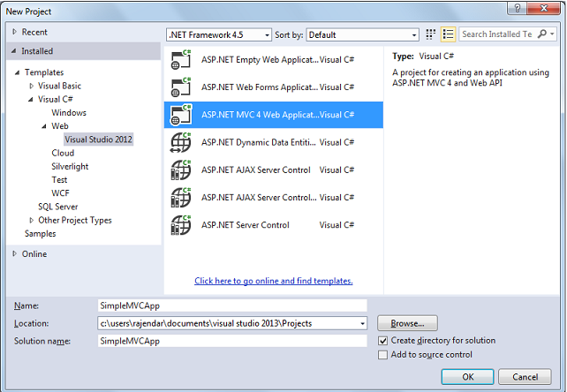Select ASP.NET Dynamic Data Entities template name
567x392 pixels.
coord(259,142)
